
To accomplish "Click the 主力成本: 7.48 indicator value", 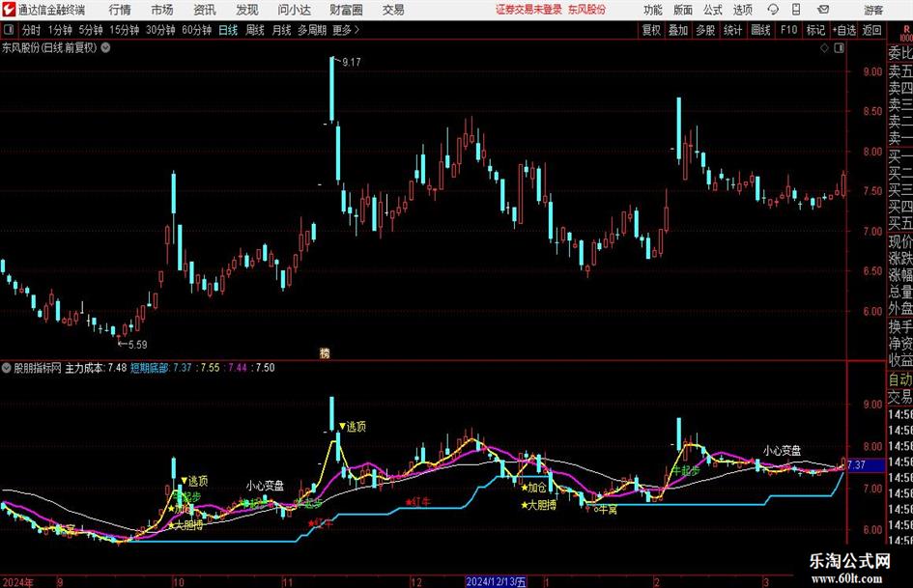I will [x=96, y=367].
